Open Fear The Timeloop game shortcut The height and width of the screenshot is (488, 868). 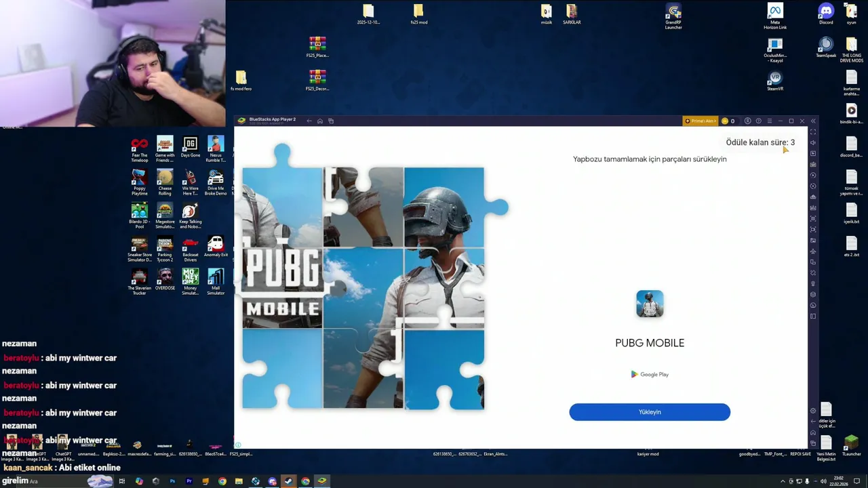pyautogui.click(x=139, y=150)
